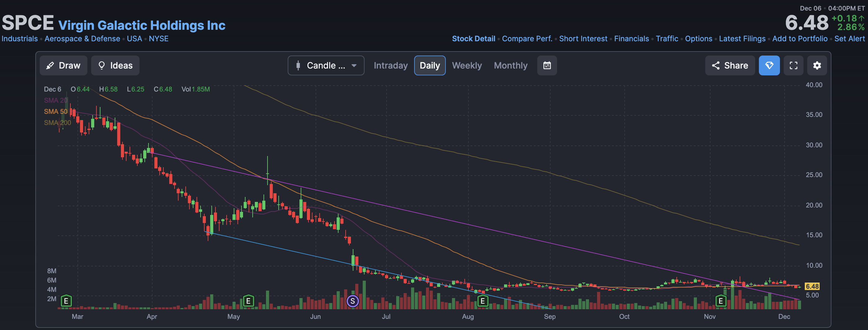Click the large 6.48 last price

point(806,23)
